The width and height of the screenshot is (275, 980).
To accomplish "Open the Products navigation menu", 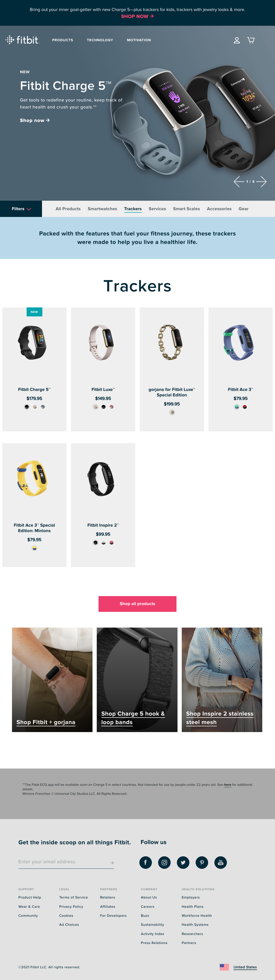I will tap(62, 40).
